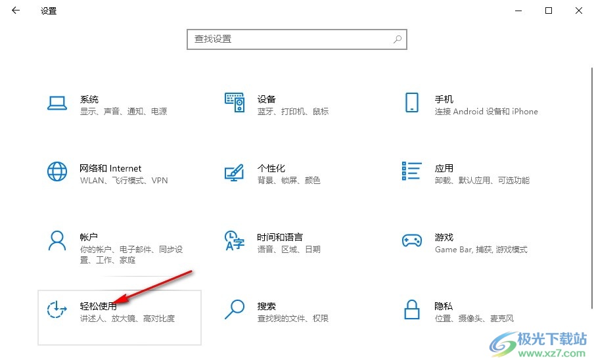Maximize the Settings window

pyautogui.click(x=548, y=11)
